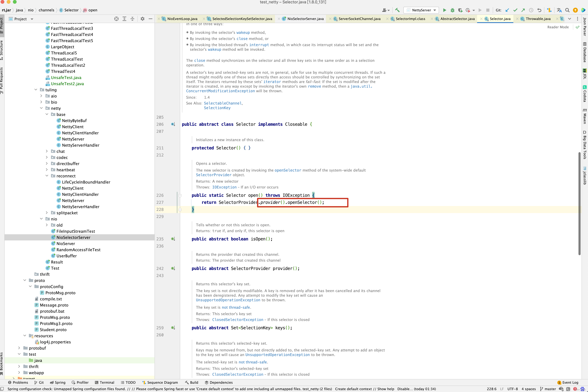
Task: Click the Git rollback arrow icon
Action: point(539,10)
